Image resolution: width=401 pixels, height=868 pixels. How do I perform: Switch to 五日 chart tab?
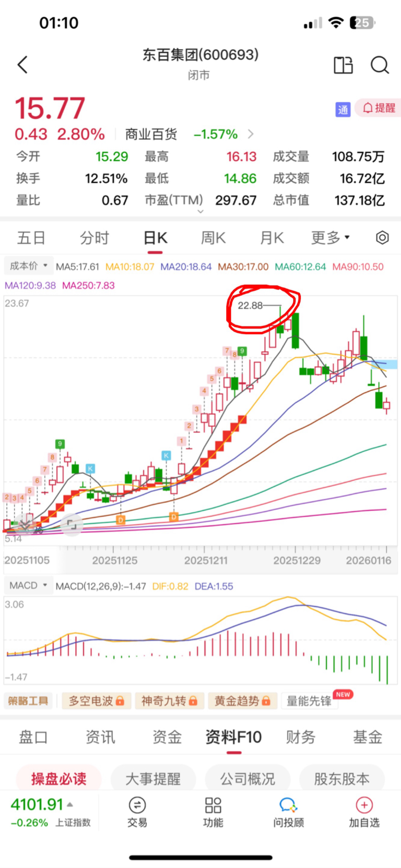pyautogui.click(x=31, y=238)
